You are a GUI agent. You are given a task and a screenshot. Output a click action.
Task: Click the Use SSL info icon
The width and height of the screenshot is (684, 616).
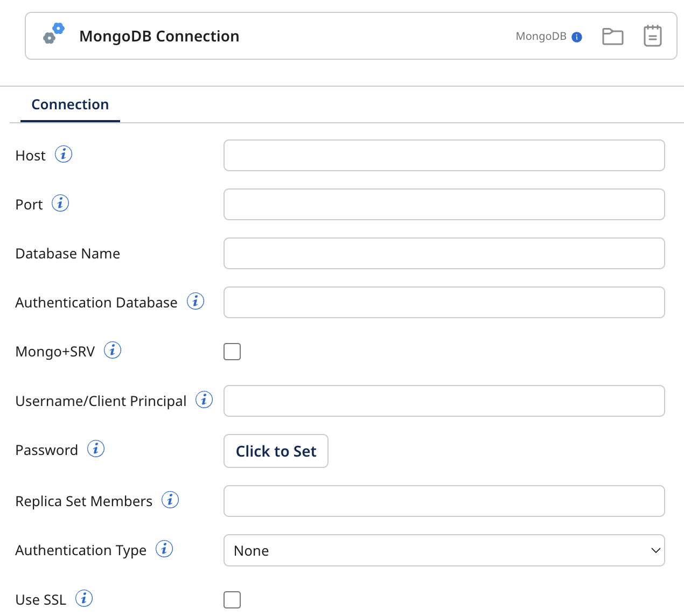pos(84,598)
